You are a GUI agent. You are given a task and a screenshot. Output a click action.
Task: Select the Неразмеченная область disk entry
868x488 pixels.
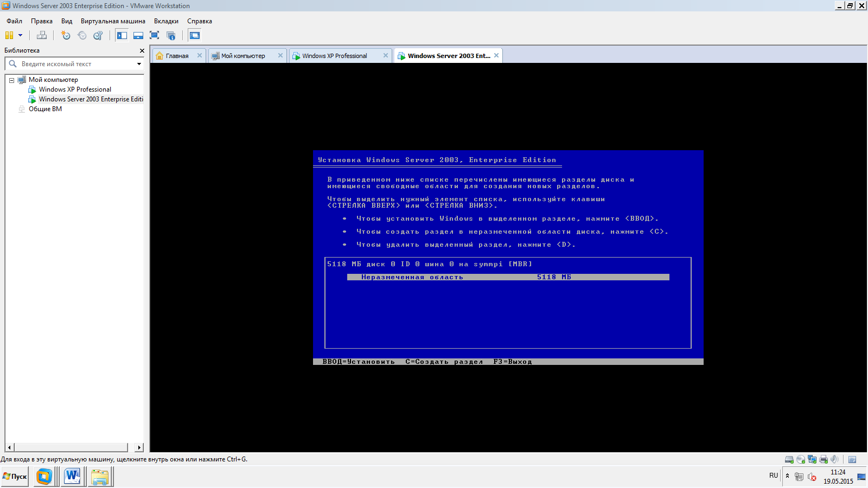pyautogui.click(x=508, y=277)
